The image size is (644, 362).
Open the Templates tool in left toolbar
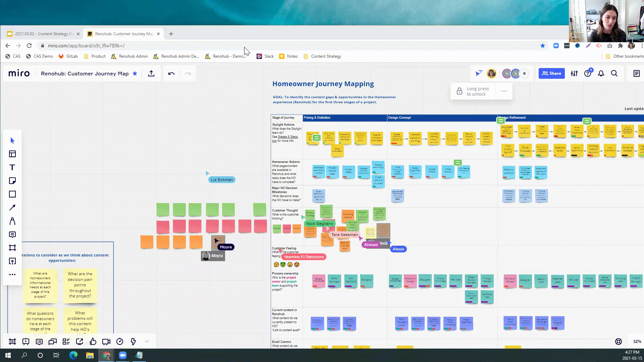click(12, 154)
